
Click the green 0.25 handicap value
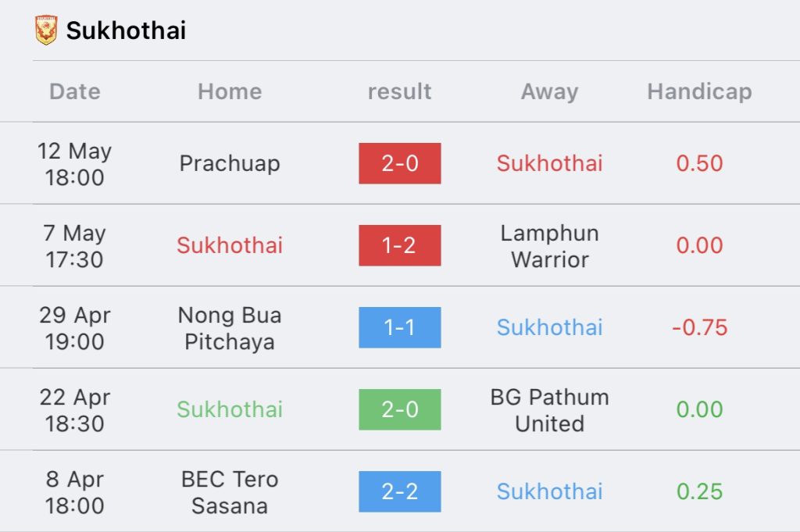[x=699, y=491]
